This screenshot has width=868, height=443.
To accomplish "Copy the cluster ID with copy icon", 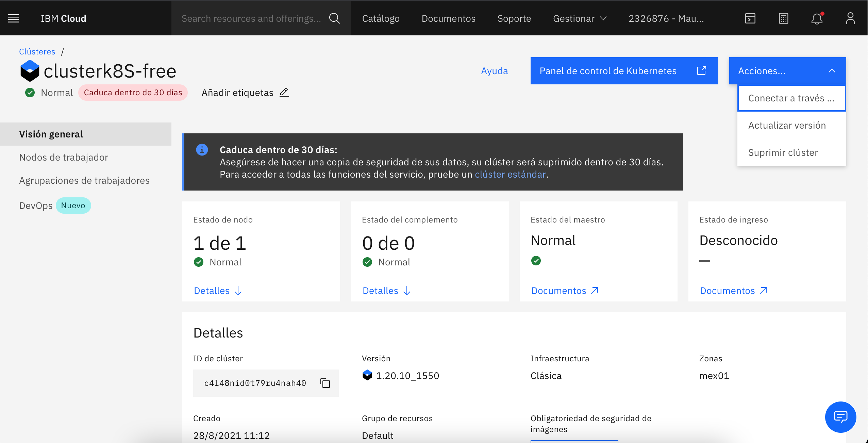I will pyautogui.click(x=325, y=383).
